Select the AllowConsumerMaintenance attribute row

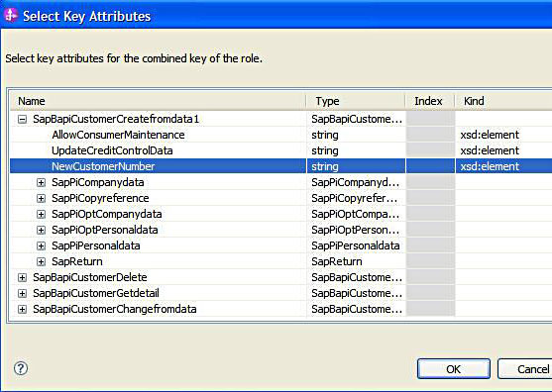click(x=280, y=135)
